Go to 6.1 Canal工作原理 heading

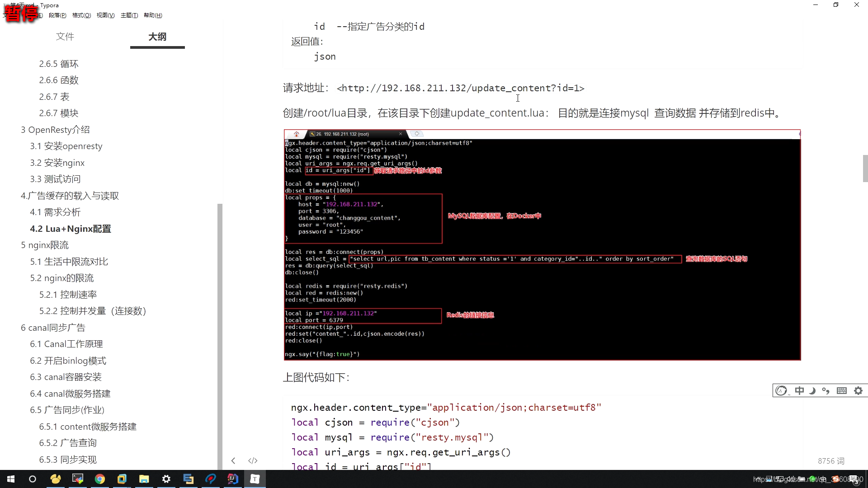click(x=66, y=344)
